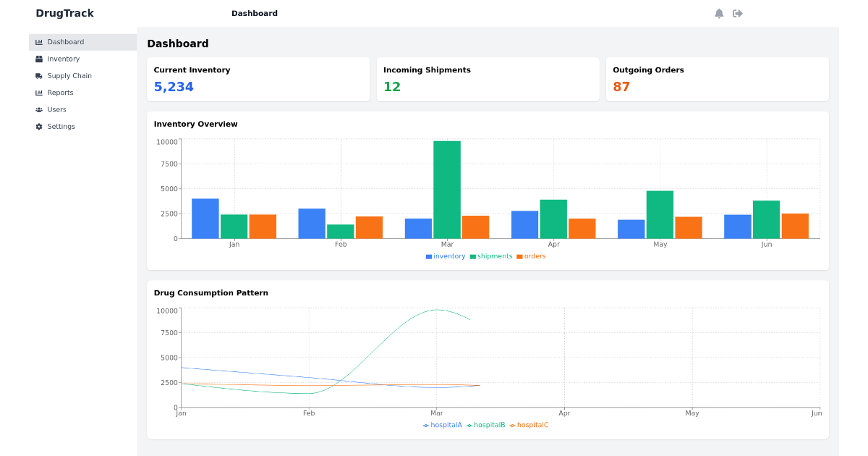Click the logout icon in top bar
This screenshot has height=456, width=868.
738,12
